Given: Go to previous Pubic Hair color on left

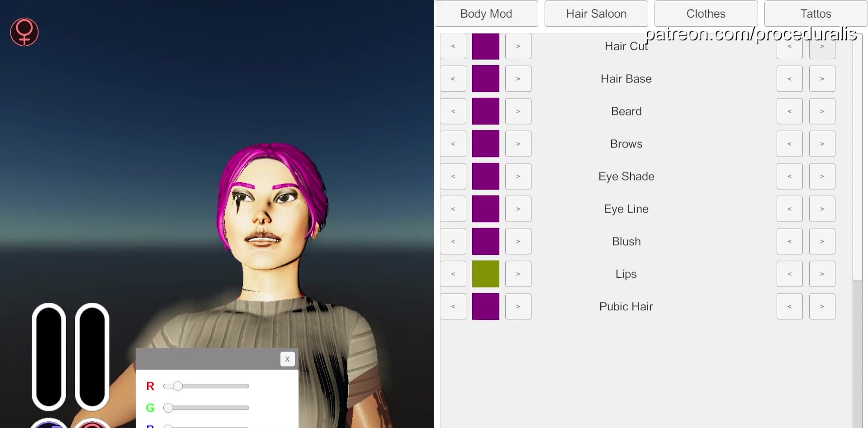Looking at the screenshot, I should (453, 306).
